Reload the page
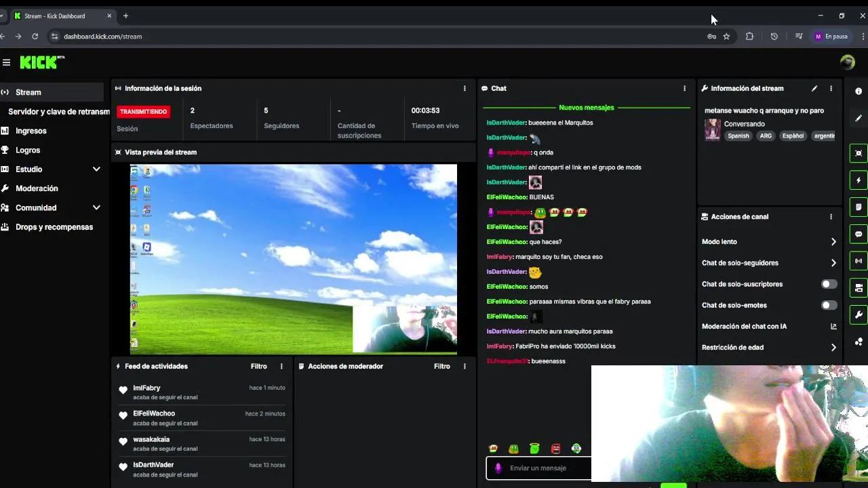The image size is (868, 488). point(35,37)
